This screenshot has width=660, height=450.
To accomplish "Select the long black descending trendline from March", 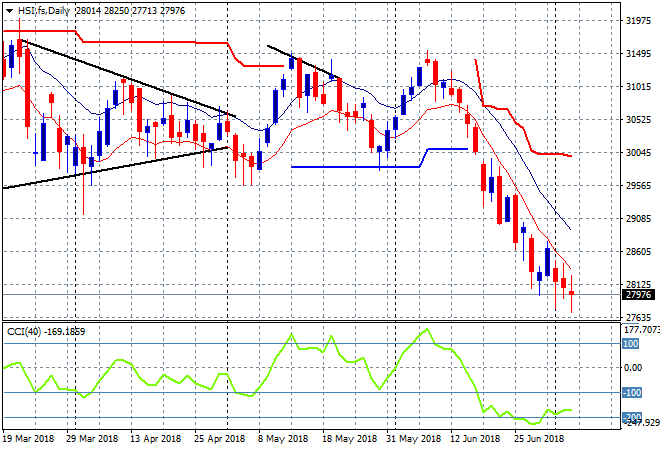I will tap(126, 77).
